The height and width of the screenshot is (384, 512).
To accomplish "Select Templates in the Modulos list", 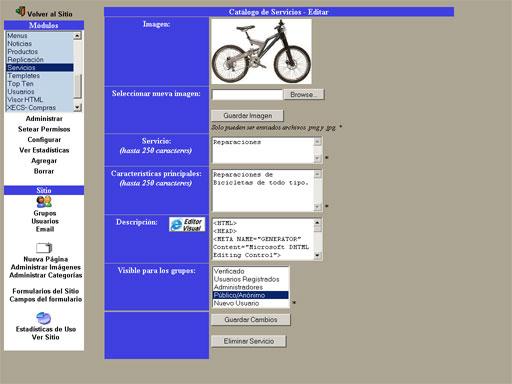I will tap(40, 75).
